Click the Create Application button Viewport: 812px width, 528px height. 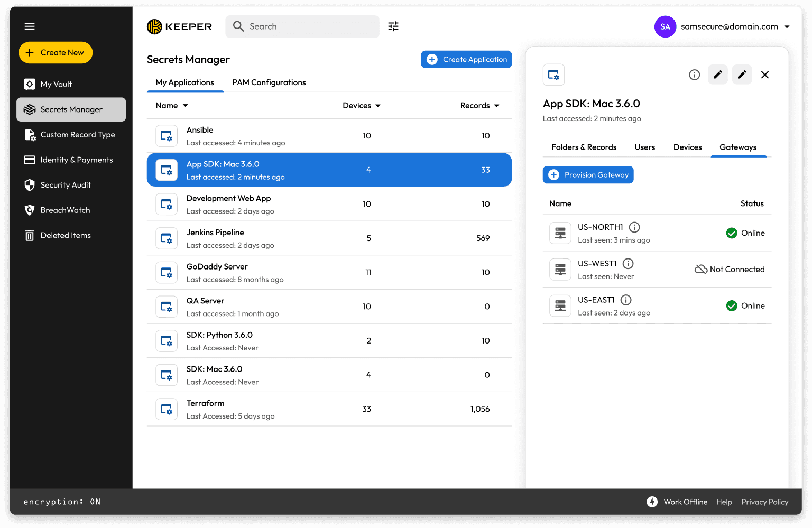466,60
